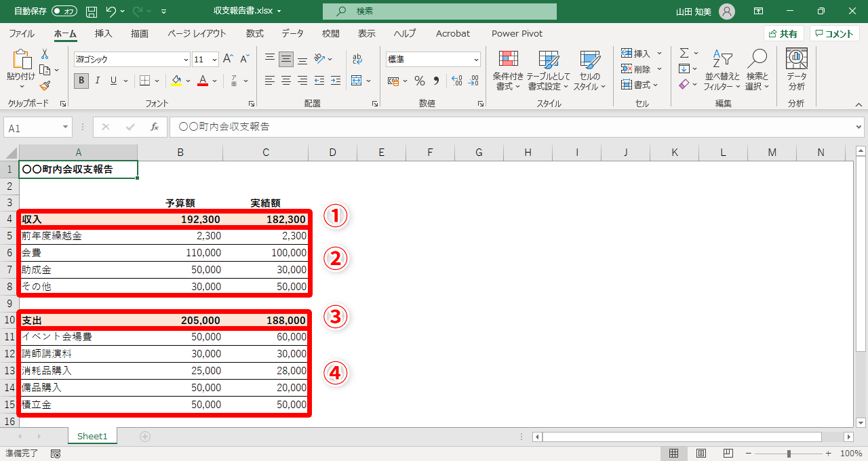The image size is (868, 461).
Task: Open the 挿入 ribbon tab
Action: click(x=104, y=33)
